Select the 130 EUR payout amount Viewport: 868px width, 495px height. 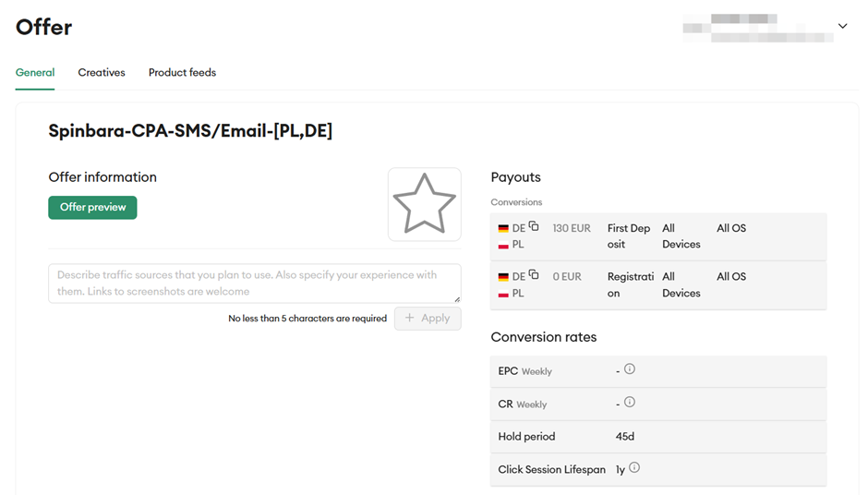tap(572, 228)
